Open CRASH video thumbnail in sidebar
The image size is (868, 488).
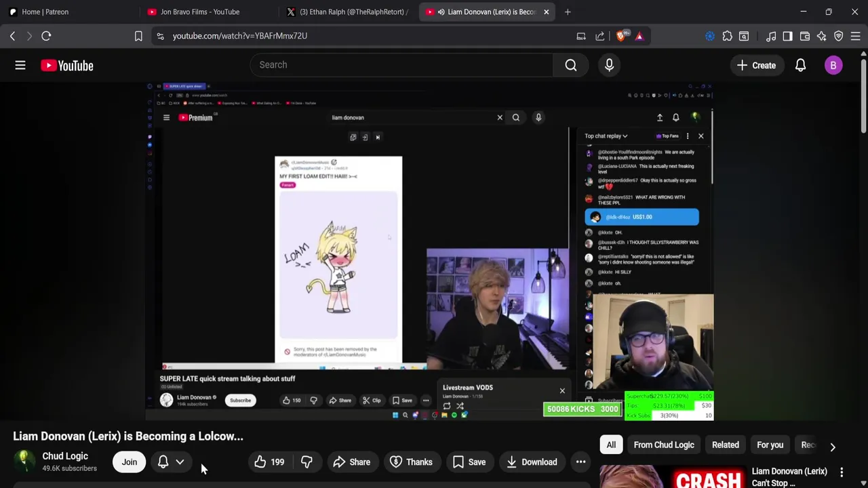coord(673,476)
